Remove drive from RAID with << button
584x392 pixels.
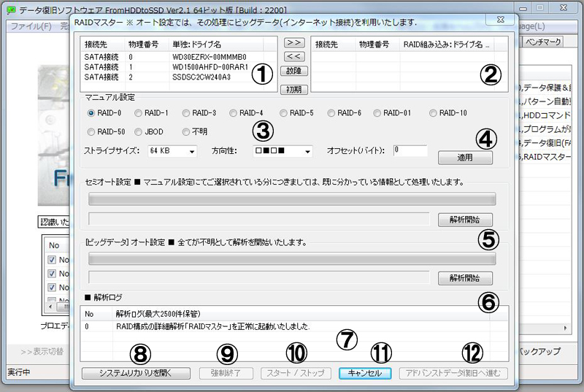coord(294,56)
